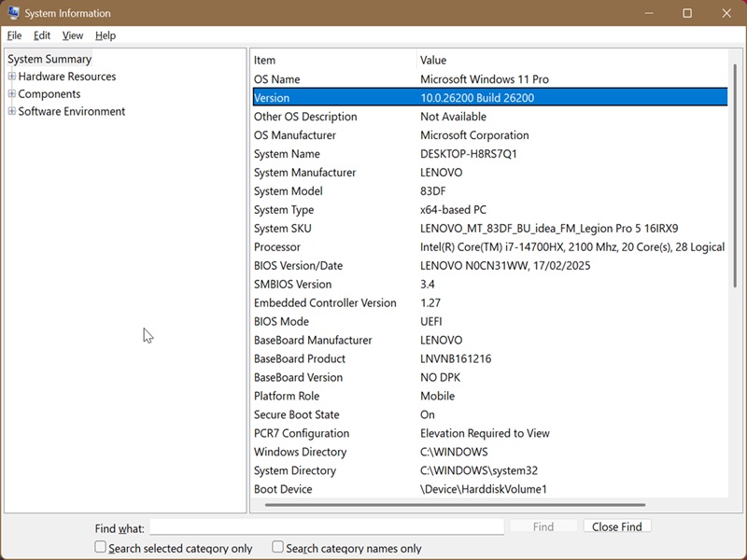Select the OS Manufacturer row
747x560 pixels.
[490, 135]
